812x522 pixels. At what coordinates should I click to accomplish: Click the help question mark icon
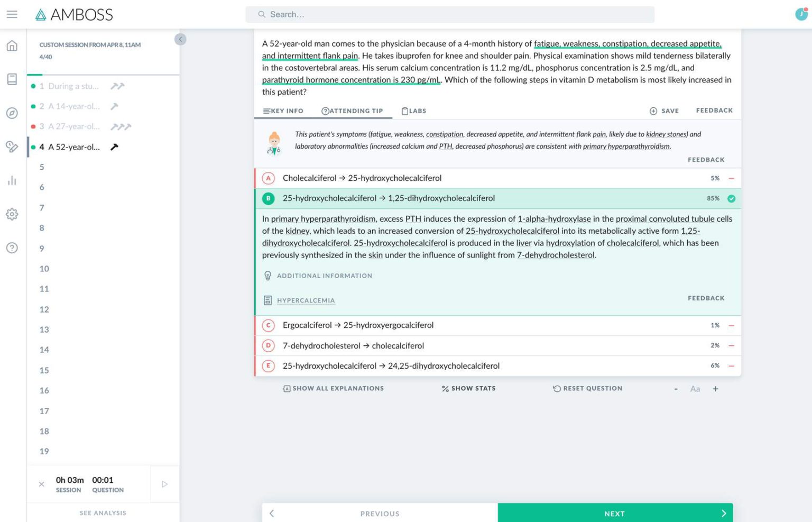(x=12, y=248)
